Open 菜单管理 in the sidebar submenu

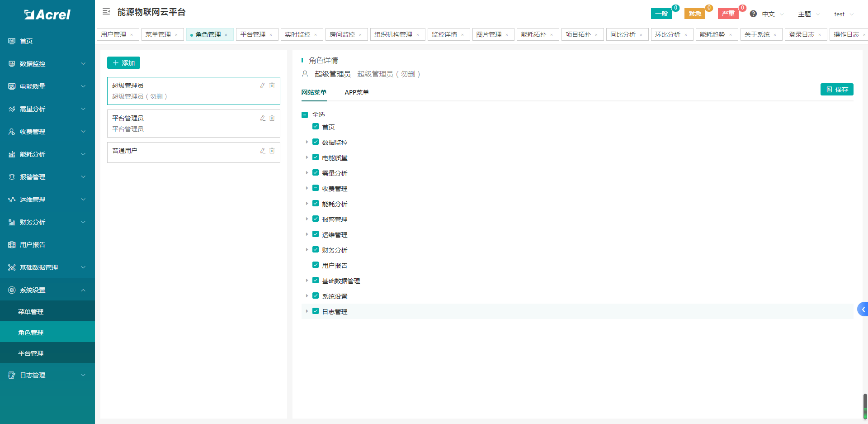pos(47,311)
